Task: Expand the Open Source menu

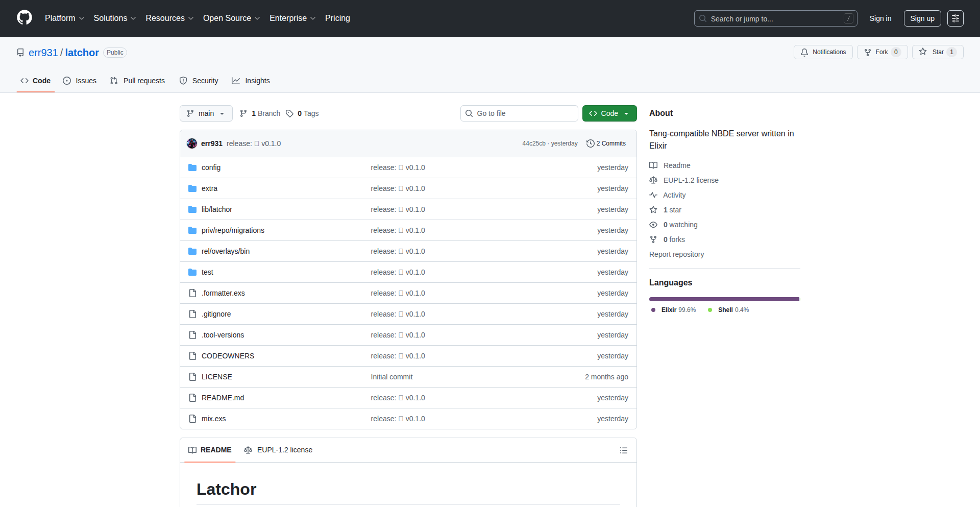Action: tap(231, 18)
